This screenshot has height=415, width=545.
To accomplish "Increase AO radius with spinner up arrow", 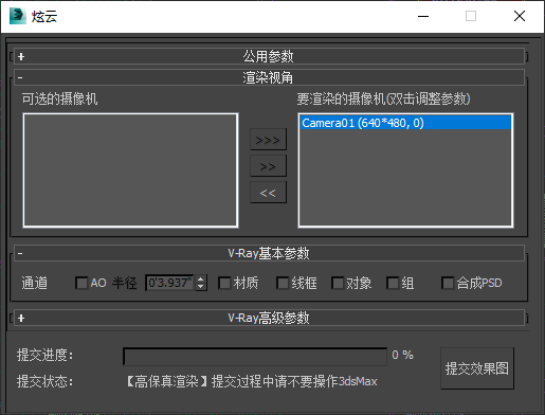I will (x=201, y=279).
